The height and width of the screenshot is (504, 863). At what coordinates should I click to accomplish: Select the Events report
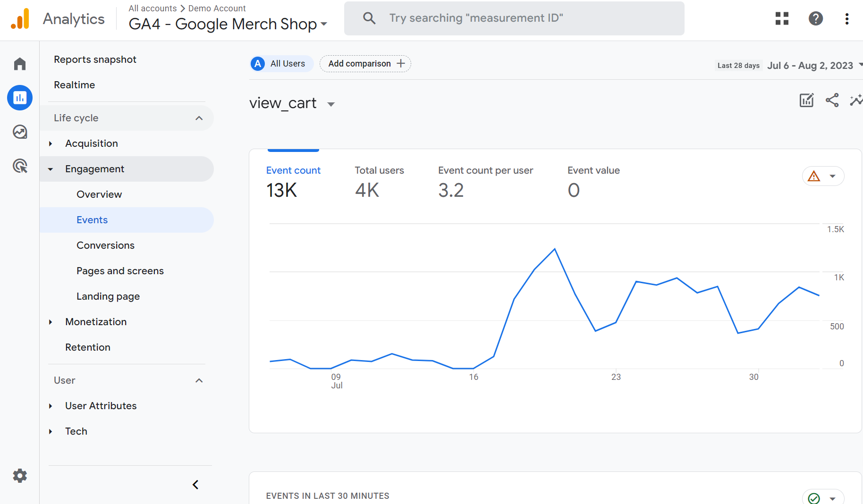coord(127,220)
